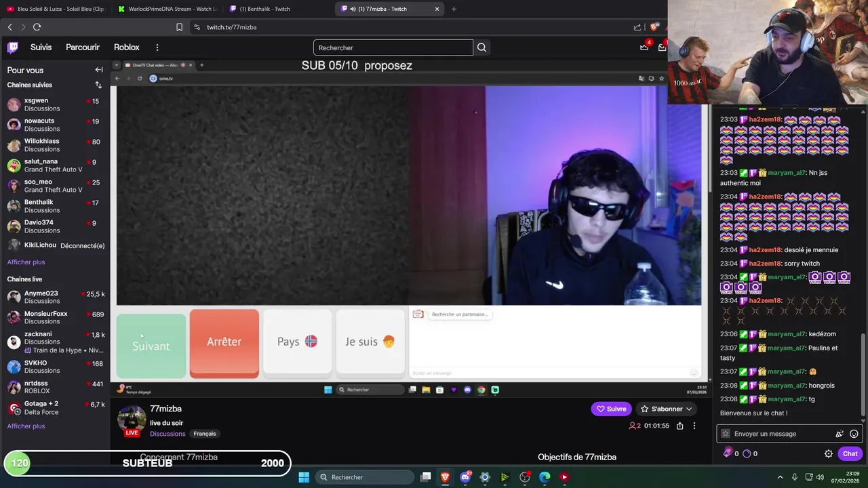Viewport: 868px width, 488px height.
Task: Open Willokhlass channel in sidebar
Action: 56,145
